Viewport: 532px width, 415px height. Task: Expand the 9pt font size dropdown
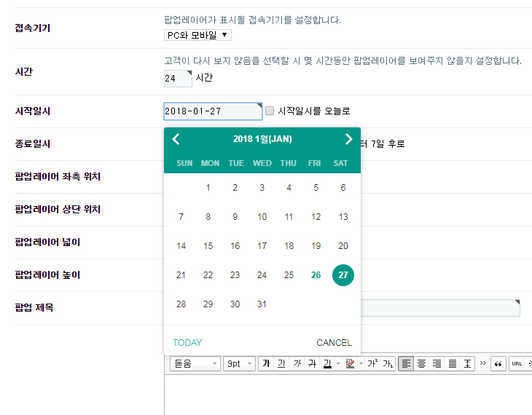[239, 363]
